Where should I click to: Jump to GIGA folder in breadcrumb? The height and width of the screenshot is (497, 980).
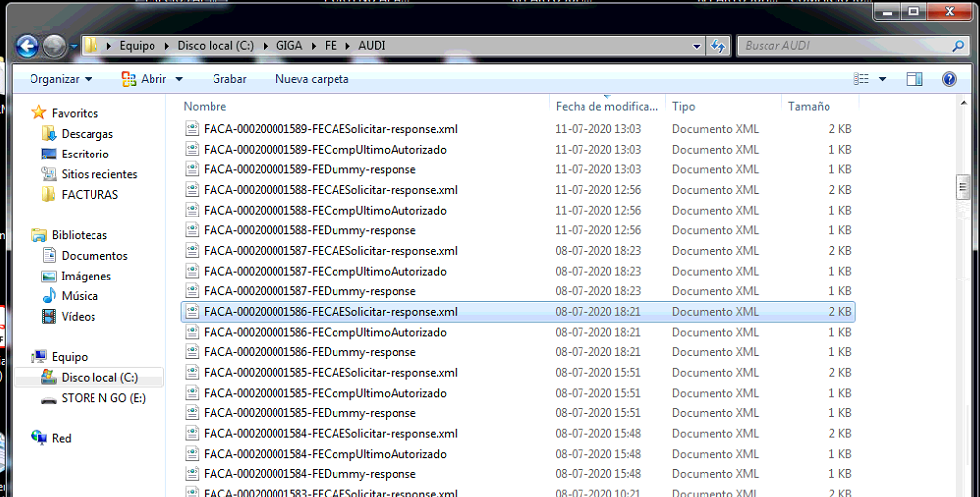(288, 46)
